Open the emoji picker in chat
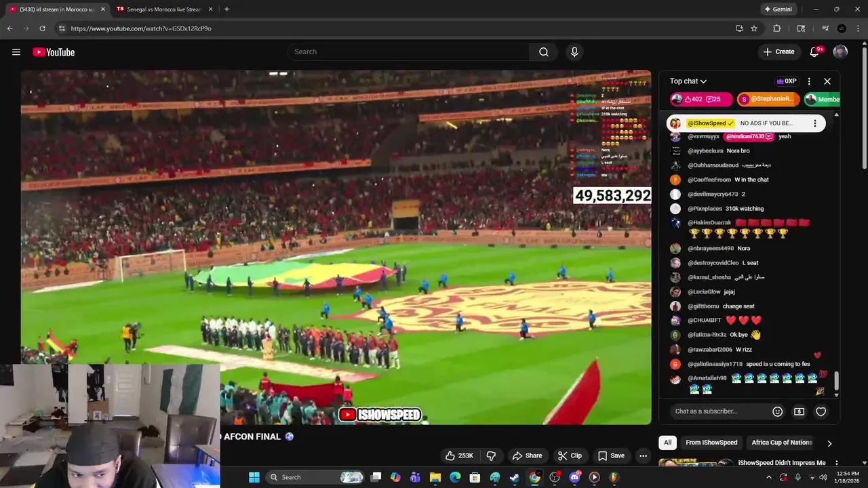 [x=778, y=411]
